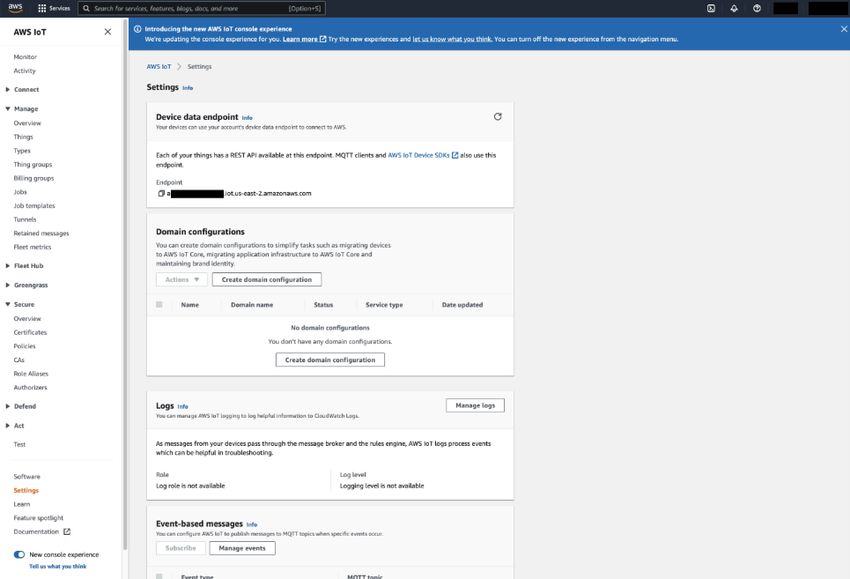850x579 pixels.
Task: Open Settings in the sidebar
Action: click(x=26, y=491)
